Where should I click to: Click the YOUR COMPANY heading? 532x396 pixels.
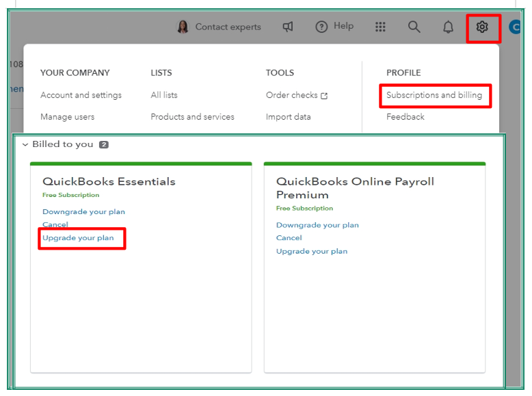pyautogui.click(x=75, y=73)
